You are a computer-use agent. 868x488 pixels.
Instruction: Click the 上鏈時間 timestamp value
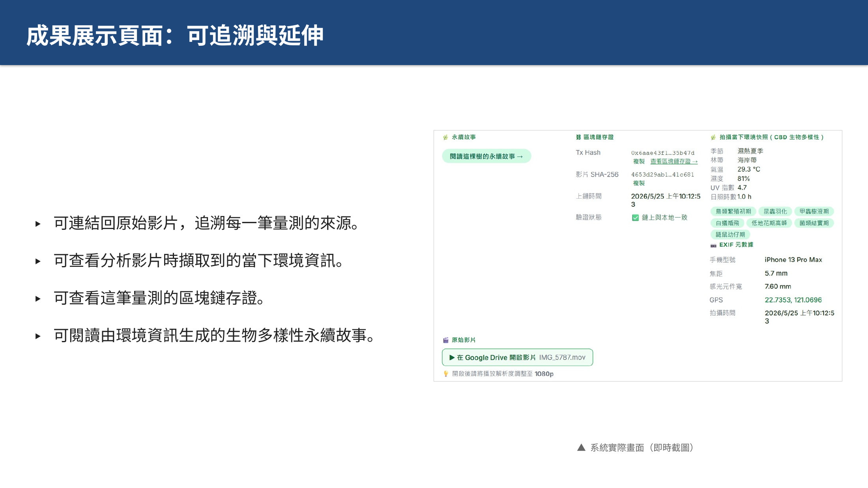(x=666, y=200)
